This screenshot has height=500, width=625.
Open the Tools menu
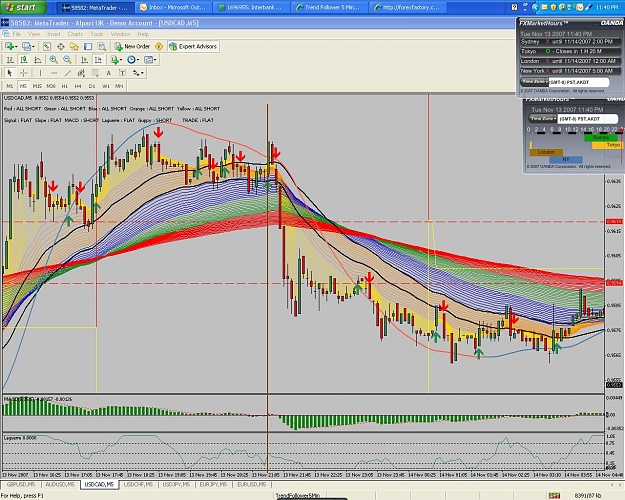click(x=97, y=34)
